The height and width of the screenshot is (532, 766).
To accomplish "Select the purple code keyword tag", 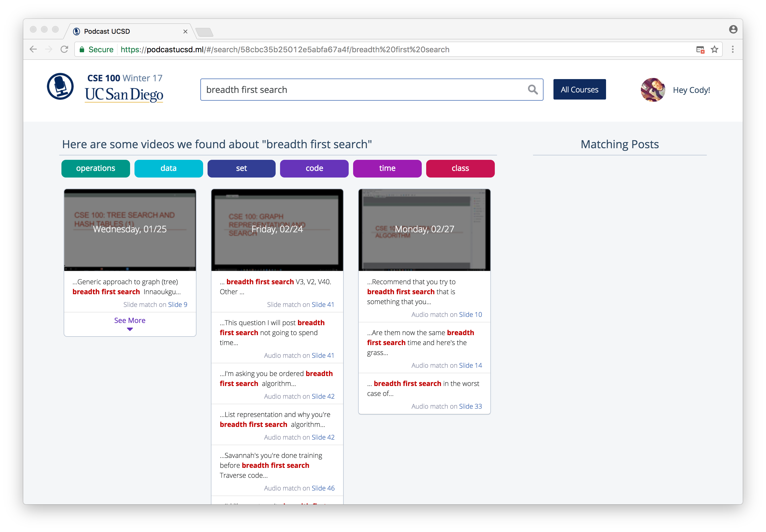I will point(314,168).
